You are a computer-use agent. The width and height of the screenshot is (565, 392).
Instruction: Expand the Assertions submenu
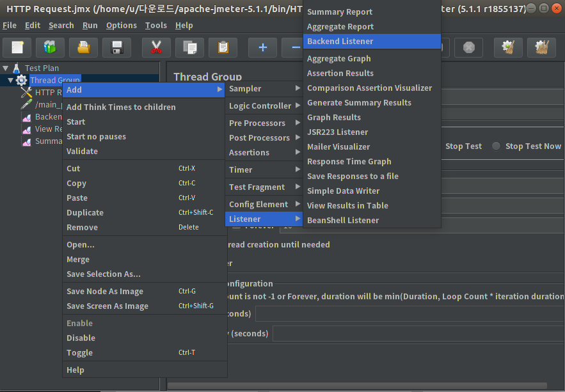pos(264,153)
